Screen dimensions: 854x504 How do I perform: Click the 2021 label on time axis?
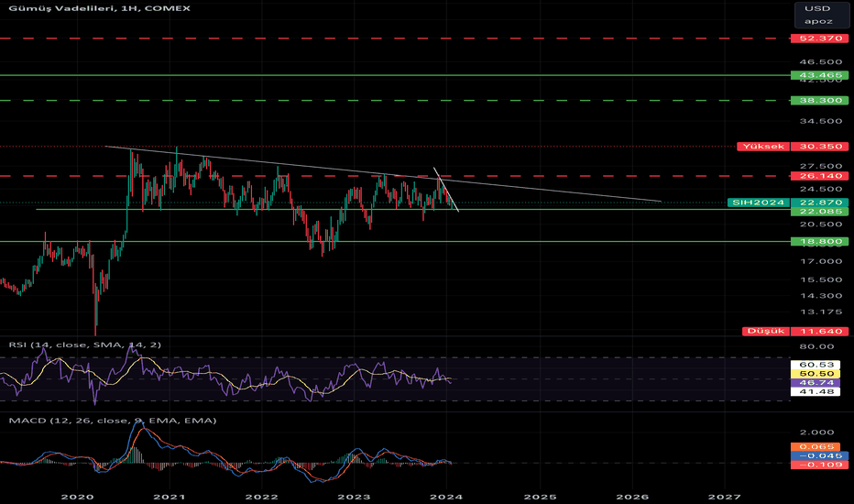pyautogui.click(x=170, y=497)
